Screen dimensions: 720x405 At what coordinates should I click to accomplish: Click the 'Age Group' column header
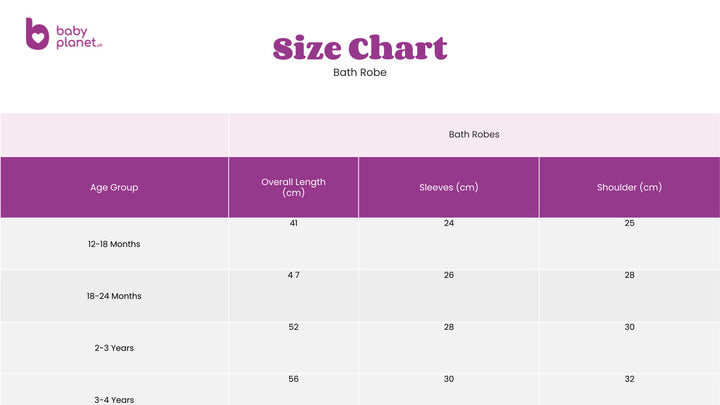(114, 187)
